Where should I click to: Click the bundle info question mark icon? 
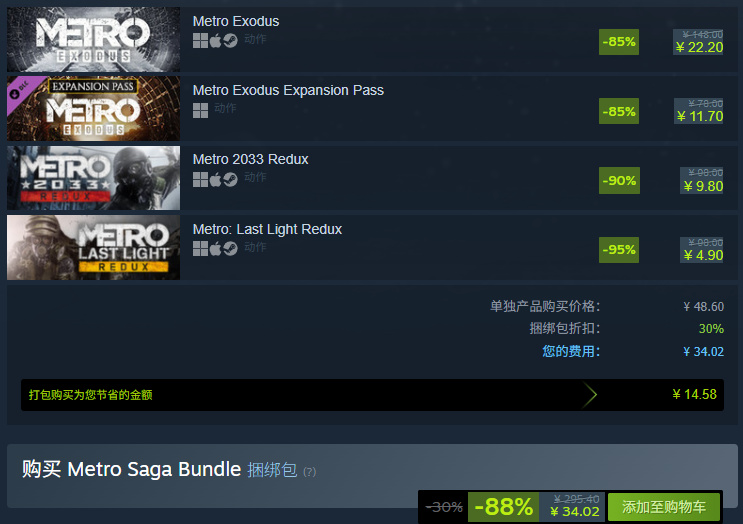click(x=309, y=472)
